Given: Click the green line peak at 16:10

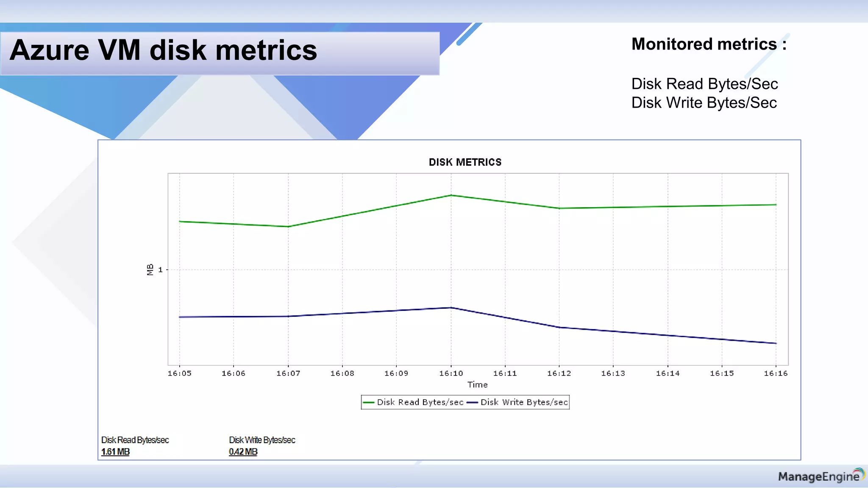Looking at the screenshot, I should (451, 195).
